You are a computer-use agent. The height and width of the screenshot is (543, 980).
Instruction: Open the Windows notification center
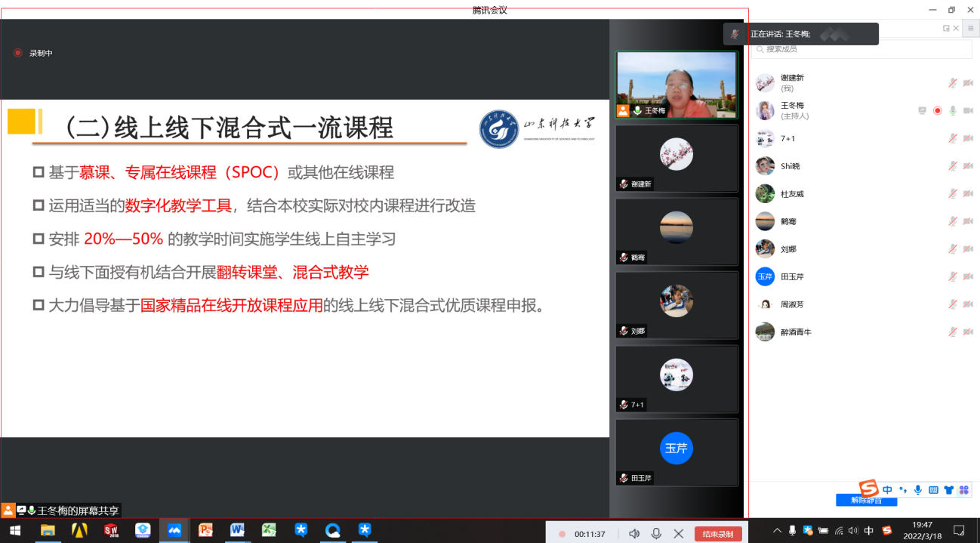click(x=959, y=530)
